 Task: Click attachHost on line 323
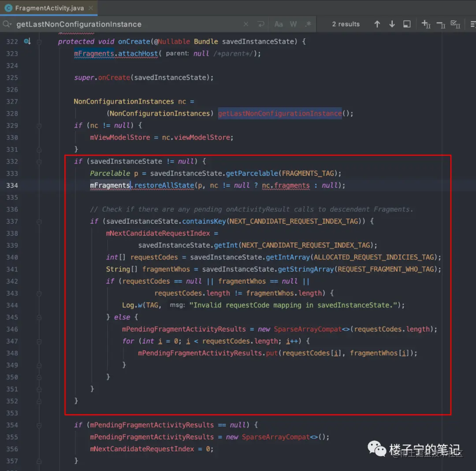click(x=138, y=54)
